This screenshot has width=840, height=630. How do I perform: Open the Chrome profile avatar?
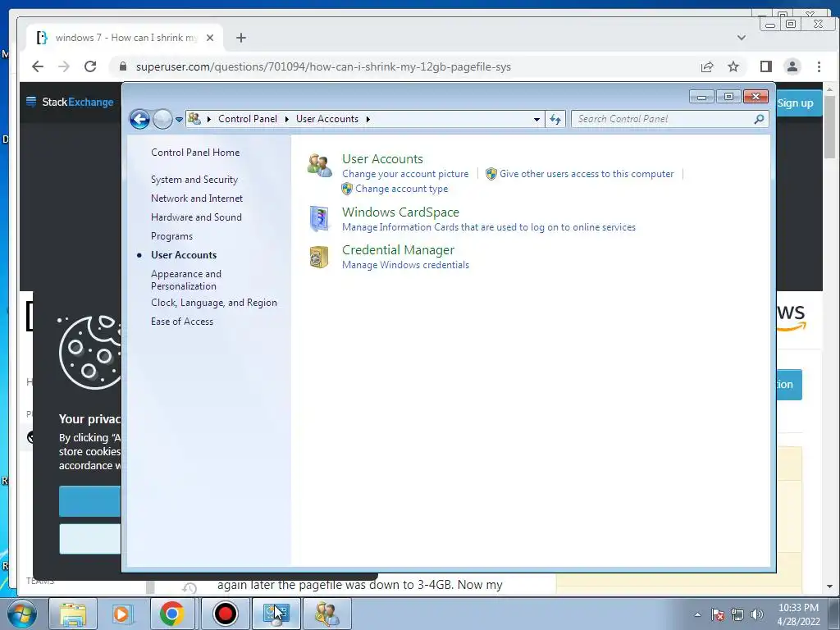click(792, 66)
